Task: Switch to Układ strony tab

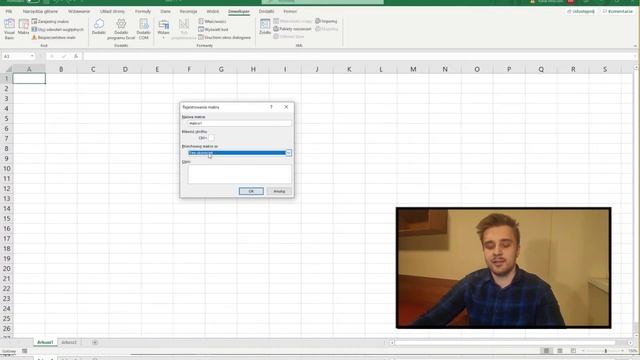Action: pyautogui.click(x=112, y=11)
